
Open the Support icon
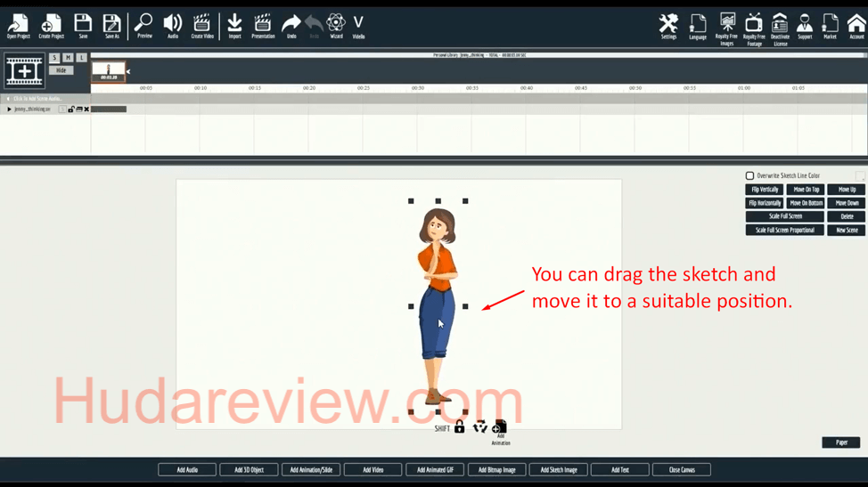805,27
